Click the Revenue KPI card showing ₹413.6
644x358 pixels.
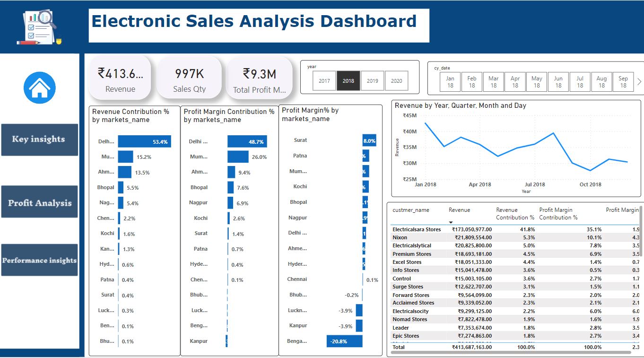tap(119, 77)
